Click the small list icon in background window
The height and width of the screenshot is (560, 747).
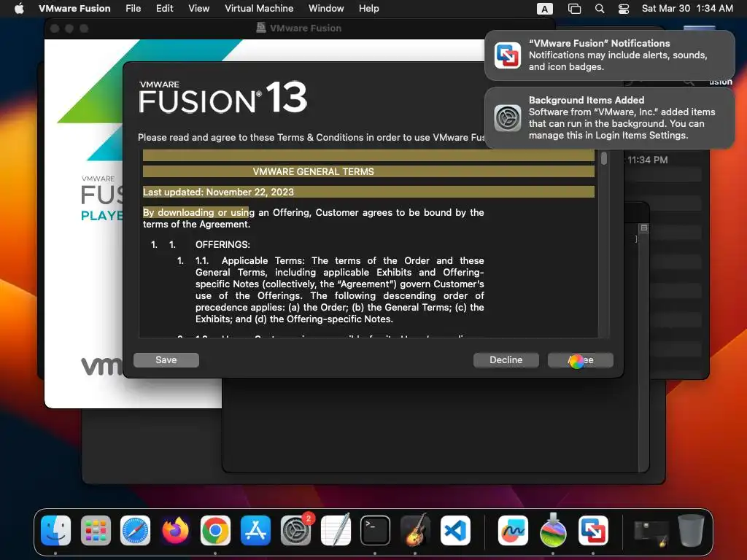[643, 228]
